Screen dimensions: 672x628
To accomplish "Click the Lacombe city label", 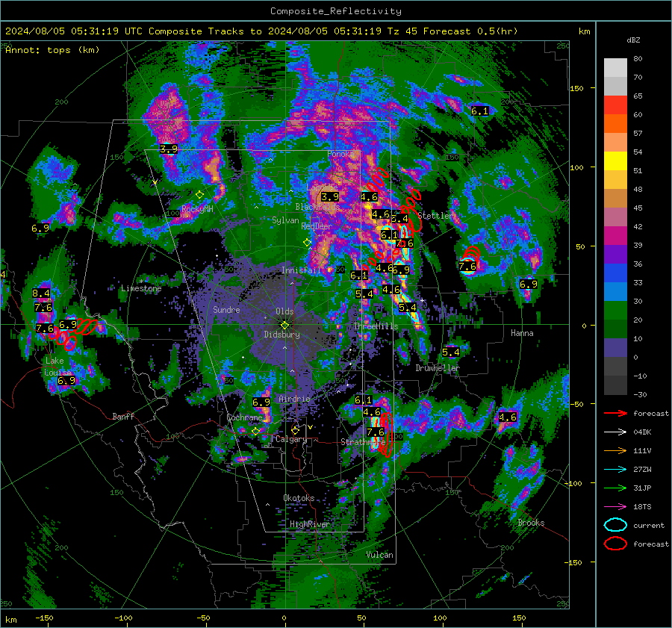I will [322, 187].
